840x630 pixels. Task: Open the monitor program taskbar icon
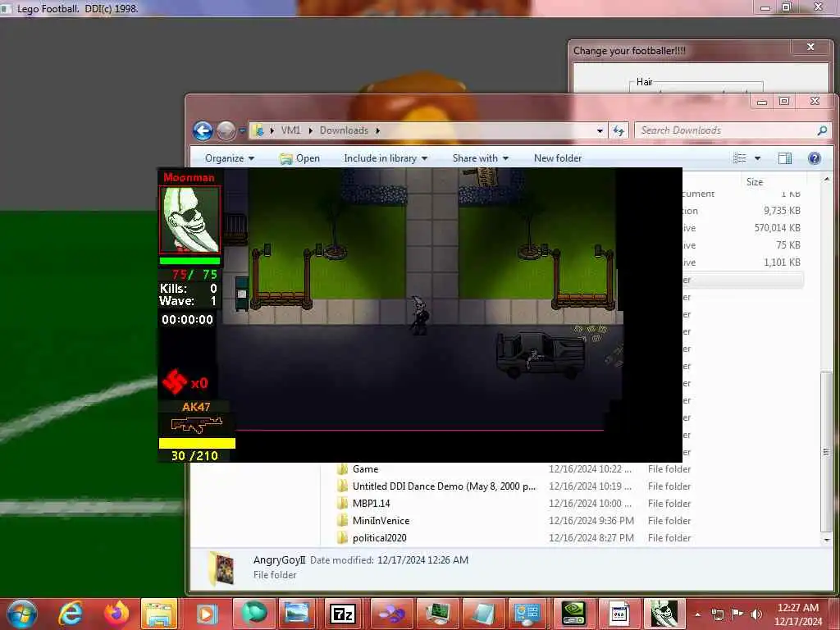pos(436,614)
